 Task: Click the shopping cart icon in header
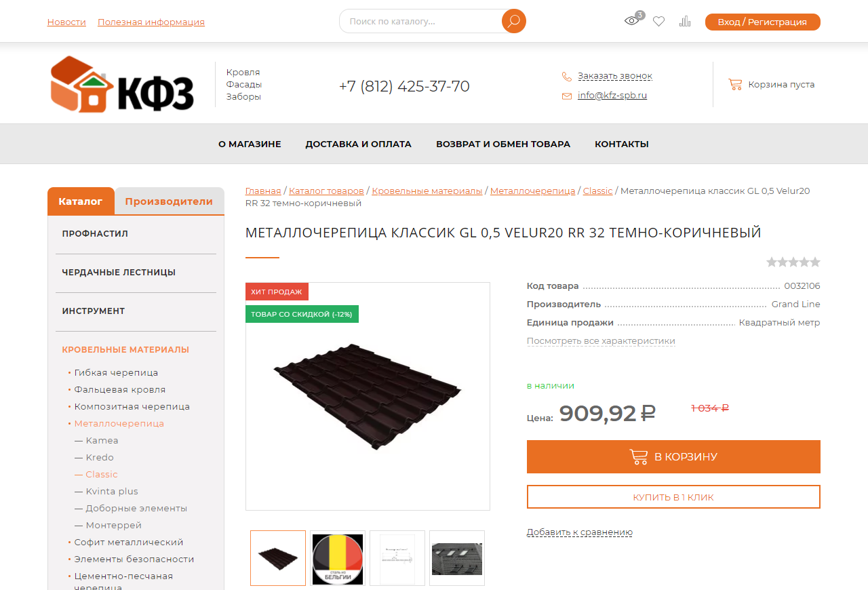point(735,84)
